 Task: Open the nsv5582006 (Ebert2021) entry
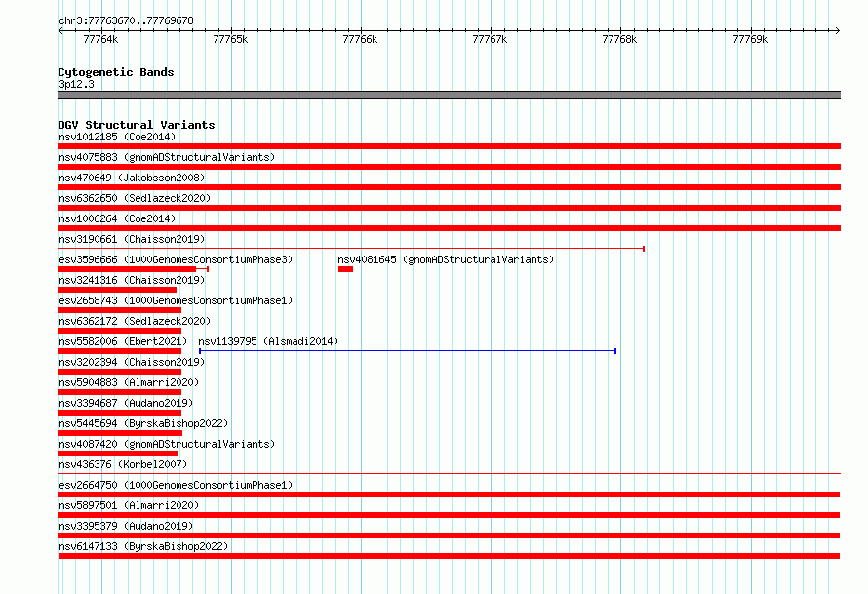pyautogui.click(x=123, y=341)
